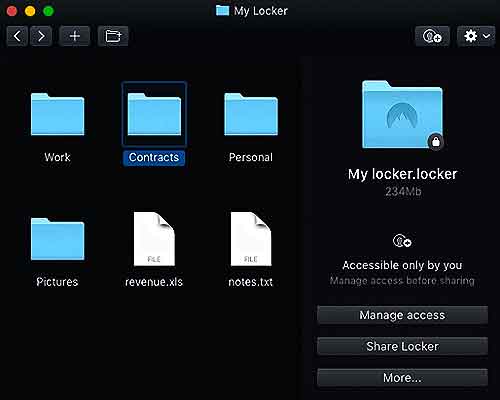Select the Pictures folder icon
Viewport: 500px width, 400px height.
point(57,239)
